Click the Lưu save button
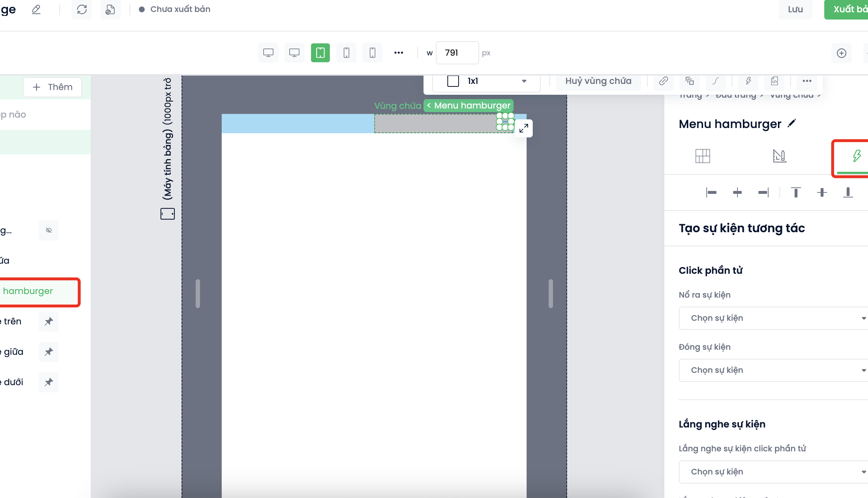Screen dimensions: 868x498 pos(795,9)
